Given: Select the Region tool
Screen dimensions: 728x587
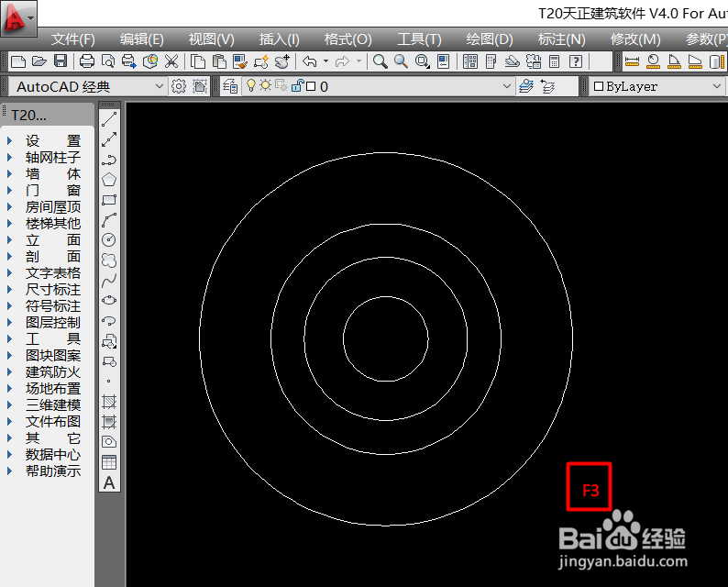Looking at the screenshot, I should (x=109, y=442).
